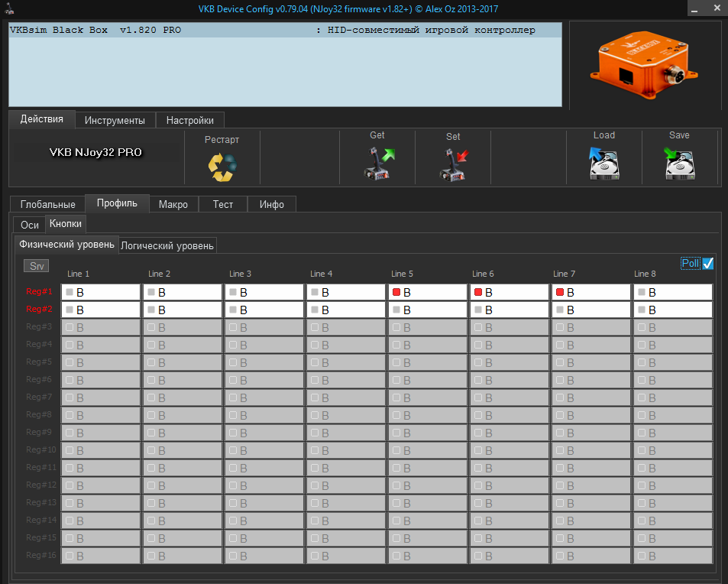Click the Load hard drive icon
Screen dimensions: 728x584
[x=603, y=163]
